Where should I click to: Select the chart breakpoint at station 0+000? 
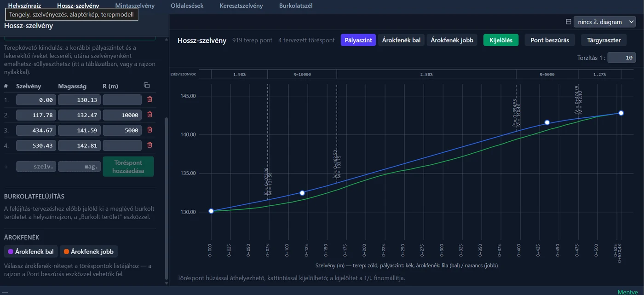211,211
